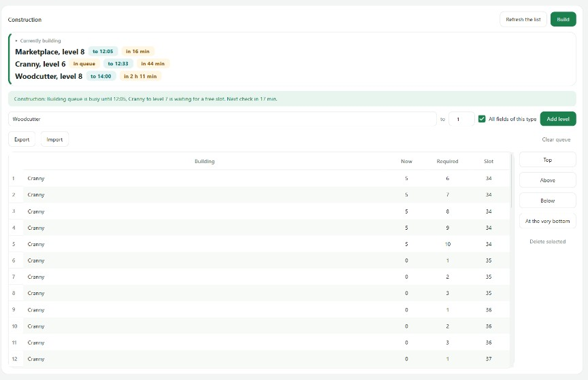
Task: Click the 'to 12:05' time badge
Action: 103,52
